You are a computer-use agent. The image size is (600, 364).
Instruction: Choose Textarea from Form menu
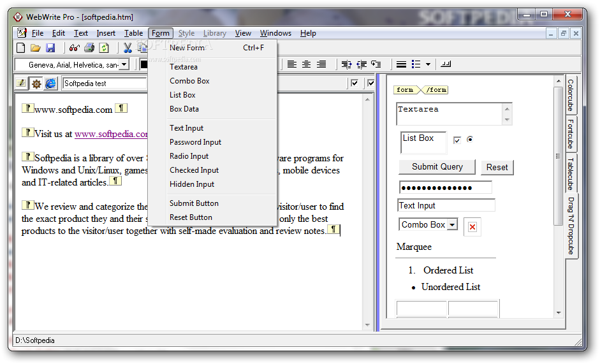coord(212,67)
